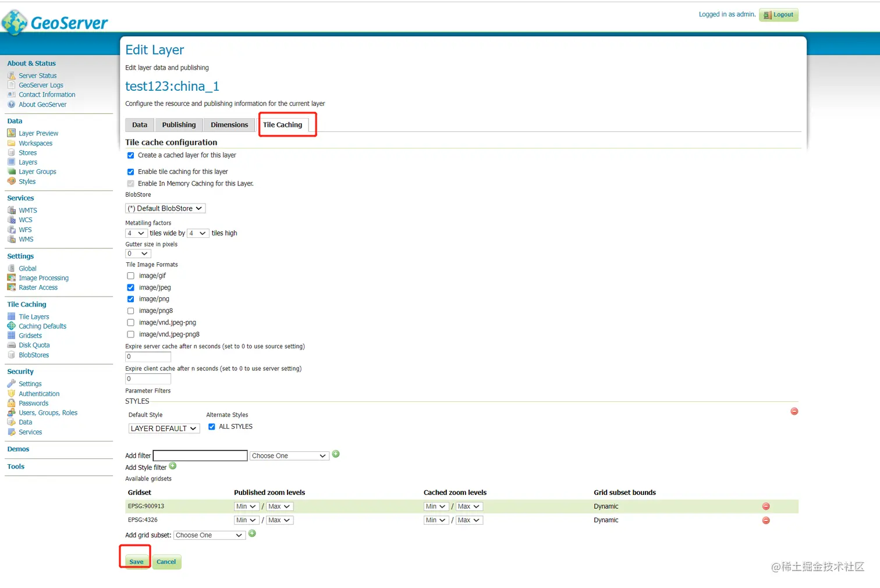Select the Tile Caching tab
Viewport: 880px width, 588px height.
tap(283, 125)
